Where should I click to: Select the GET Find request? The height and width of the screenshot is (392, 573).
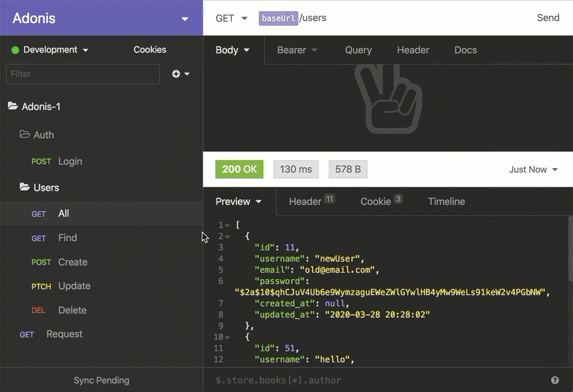coord(54,238)
